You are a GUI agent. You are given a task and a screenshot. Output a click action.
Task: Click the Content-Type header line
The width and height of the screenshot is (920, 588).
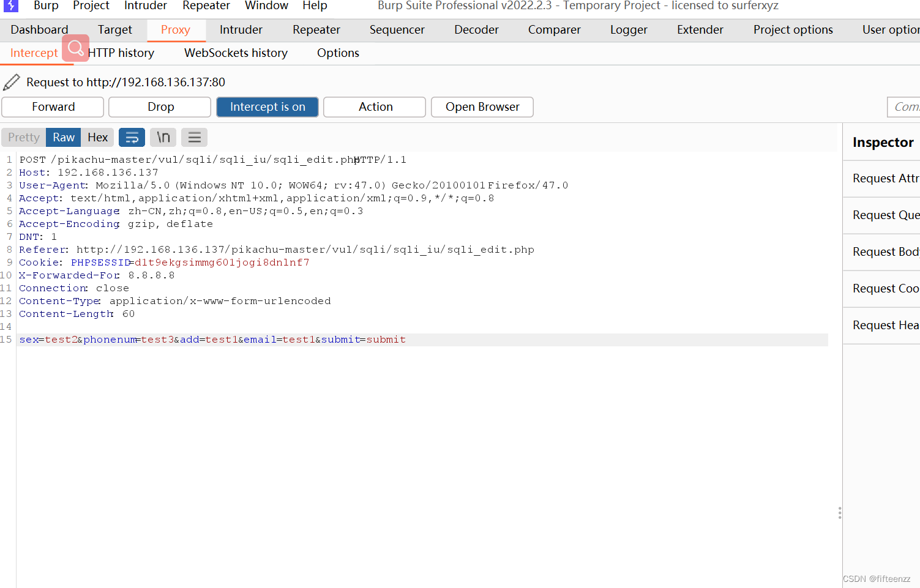coord(175,301)
